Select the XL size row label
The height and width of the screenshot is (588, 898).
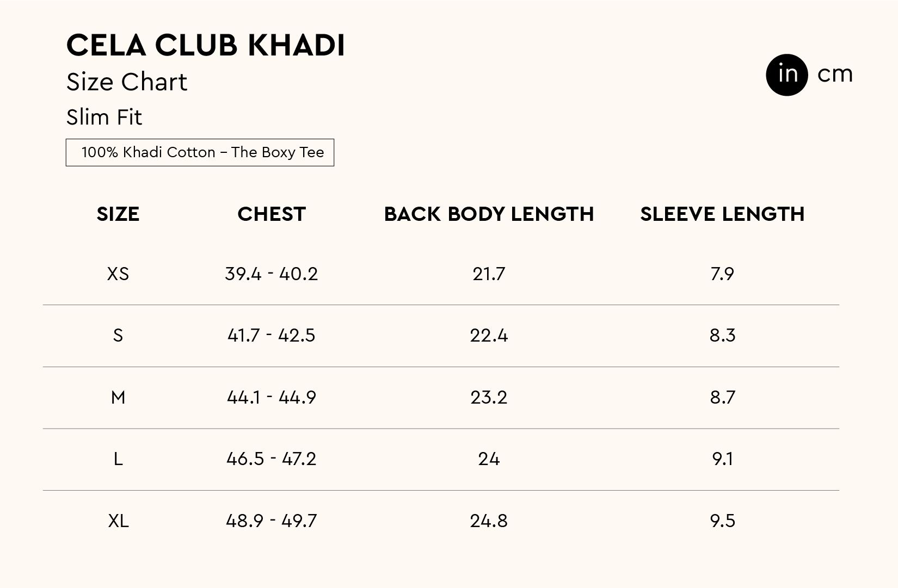[x=118, y=521]
